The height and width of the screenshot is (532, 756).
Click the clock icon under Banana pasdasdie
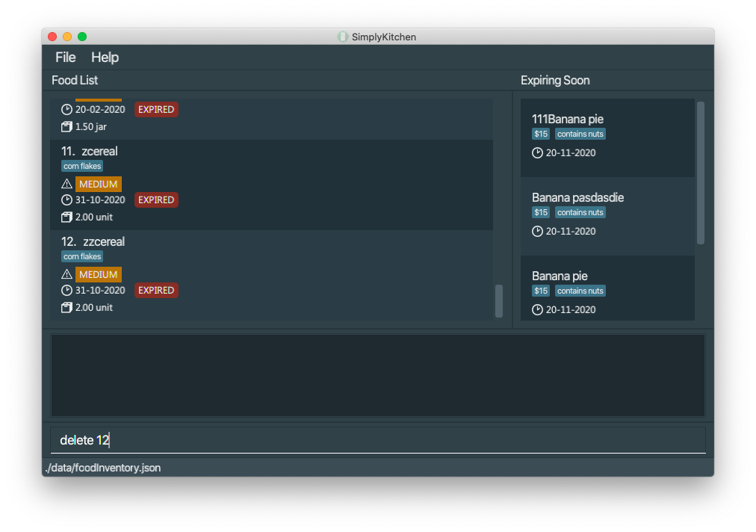click(x=537, y=232)
